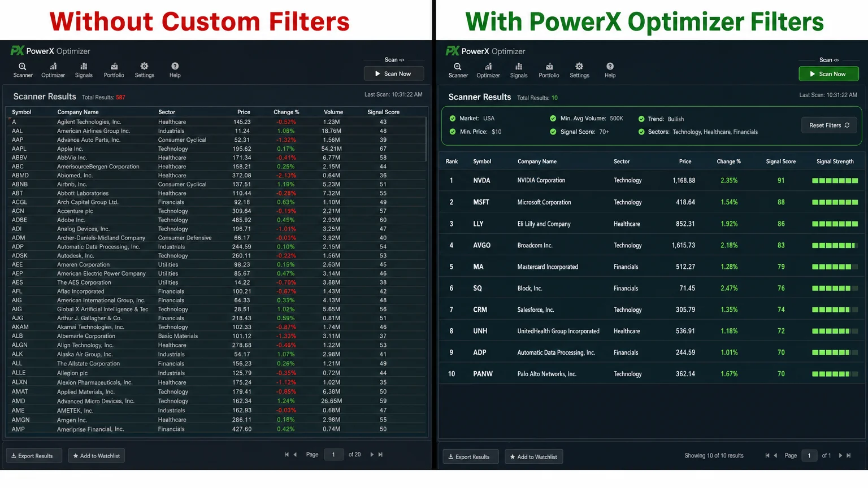Sort by Rank column in right window
The width and height of the screenshot is (868, 488).
pyautogui.click(x=452, y=162)
